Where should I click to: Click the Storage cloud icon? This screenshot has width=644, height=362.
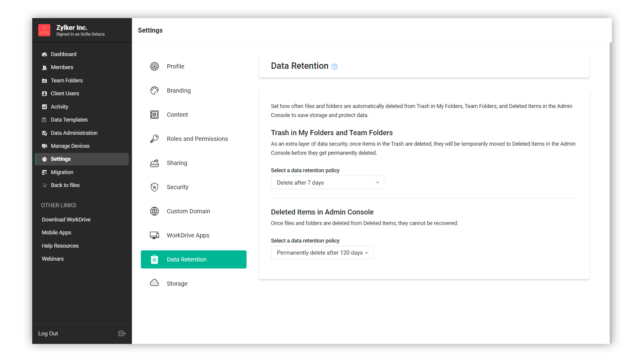click(154, 283)
